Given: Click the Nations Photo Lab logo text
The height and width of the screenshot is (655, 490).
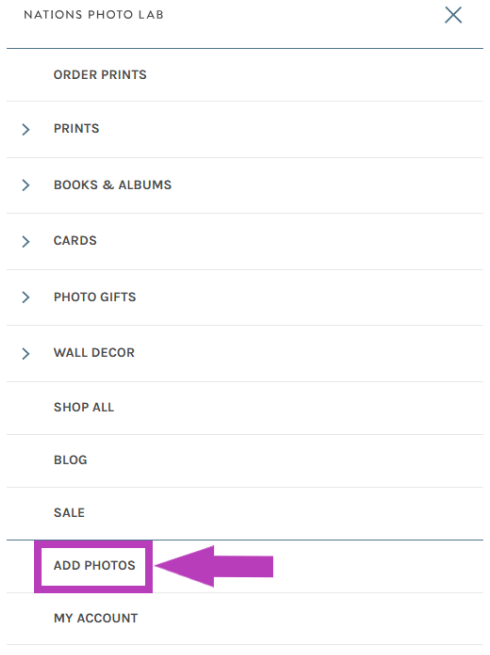Looking at the screenshot, I should [94, 15].
